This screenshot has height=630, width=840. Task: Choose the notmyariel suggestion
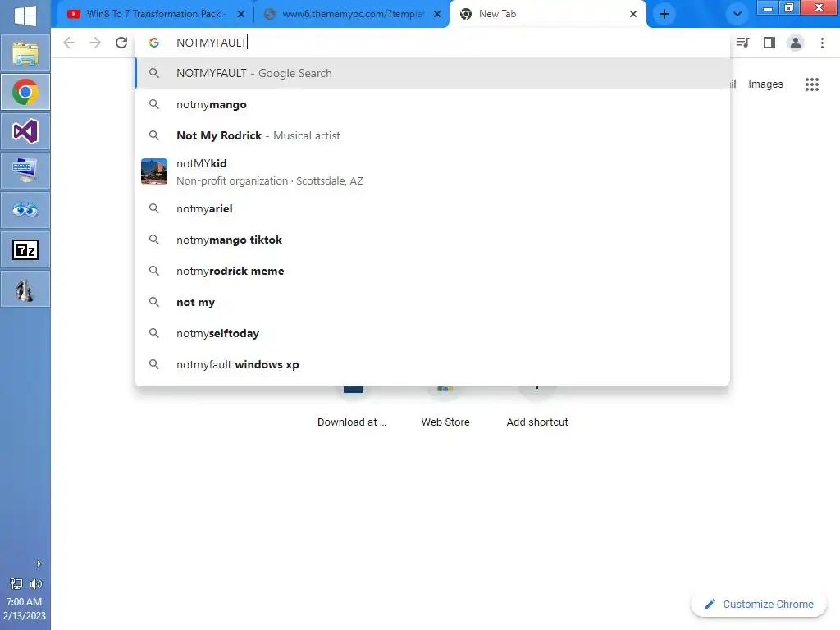pyautogui.click(x=431, y=208)
